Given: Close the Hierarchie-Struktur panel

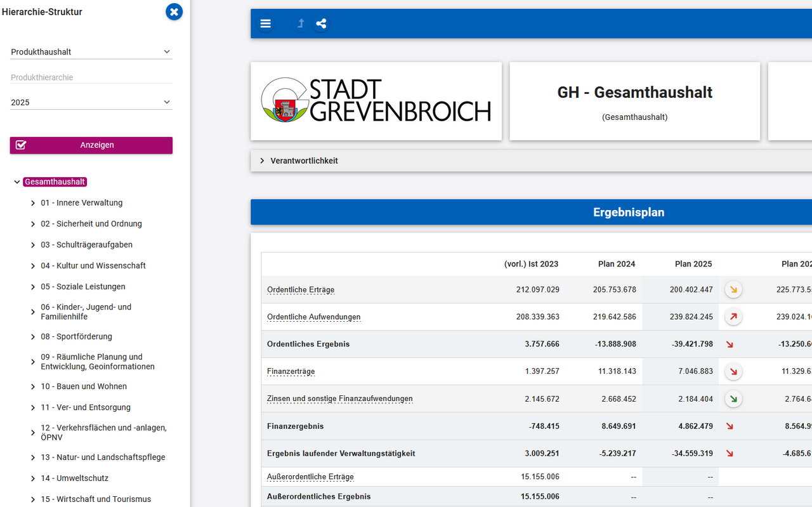Looking at the screenshot, I should 174,11.
